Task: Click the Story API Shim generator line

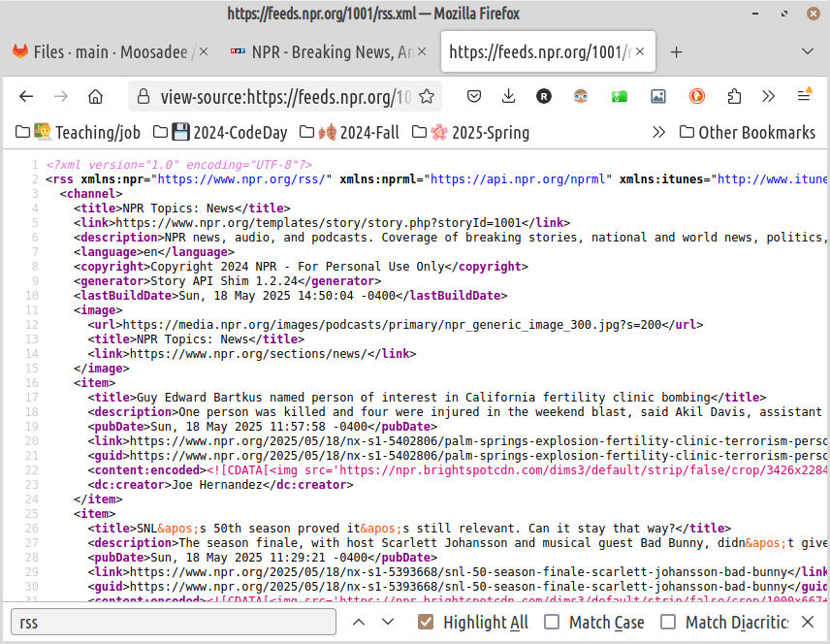Action: 227,280
